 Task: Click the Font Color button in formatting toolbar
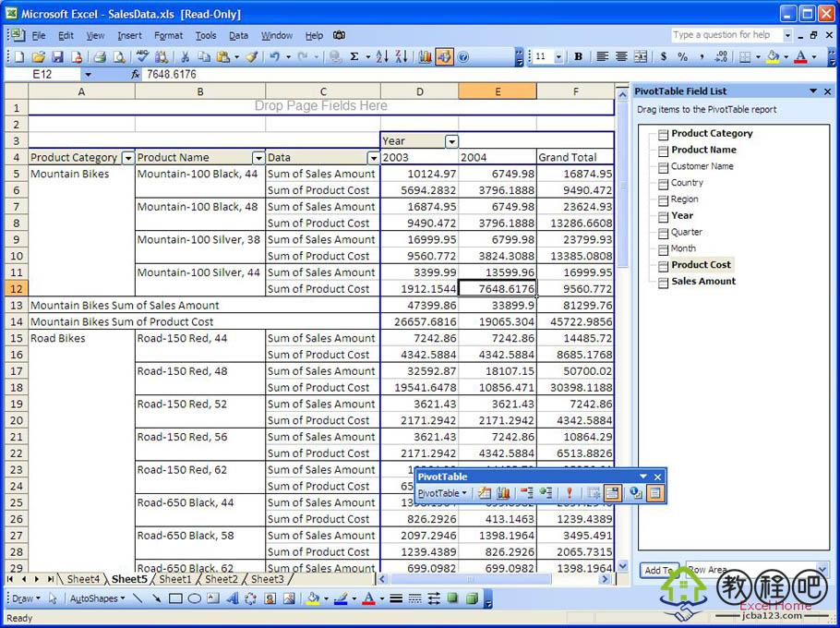click(x=800, y=56)
